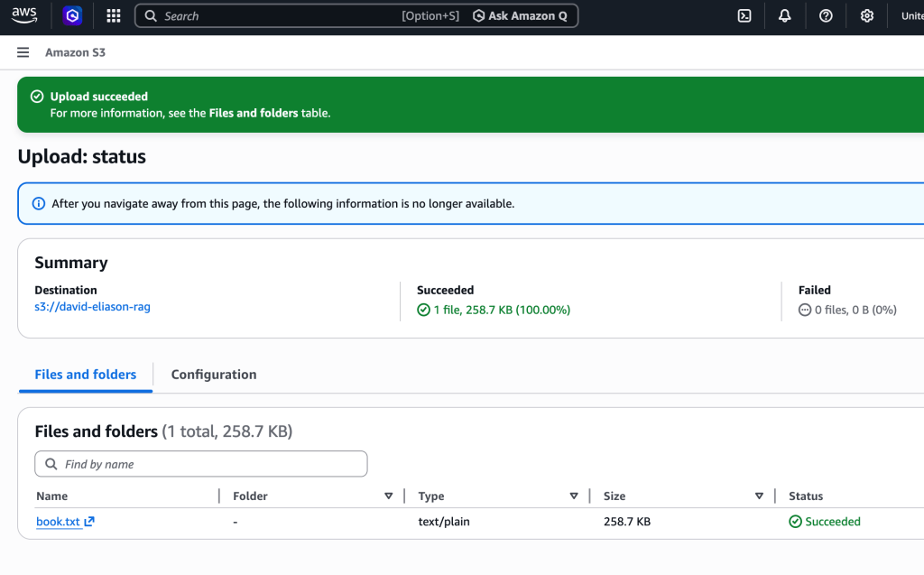Sort by the Type column arrow
The image size is (924, 575).
click(574, 496)
